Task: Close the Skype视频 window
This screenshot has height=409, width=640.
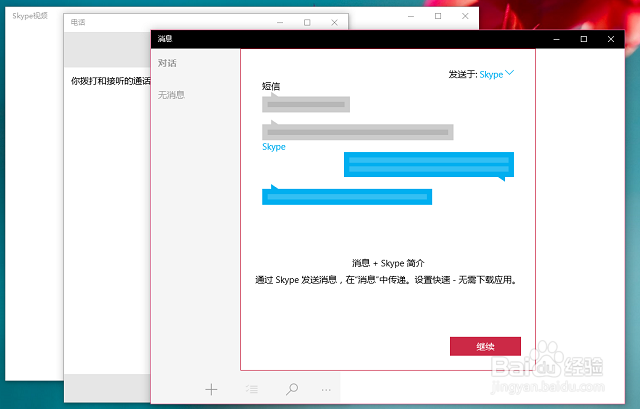Action: coord(465,16)
